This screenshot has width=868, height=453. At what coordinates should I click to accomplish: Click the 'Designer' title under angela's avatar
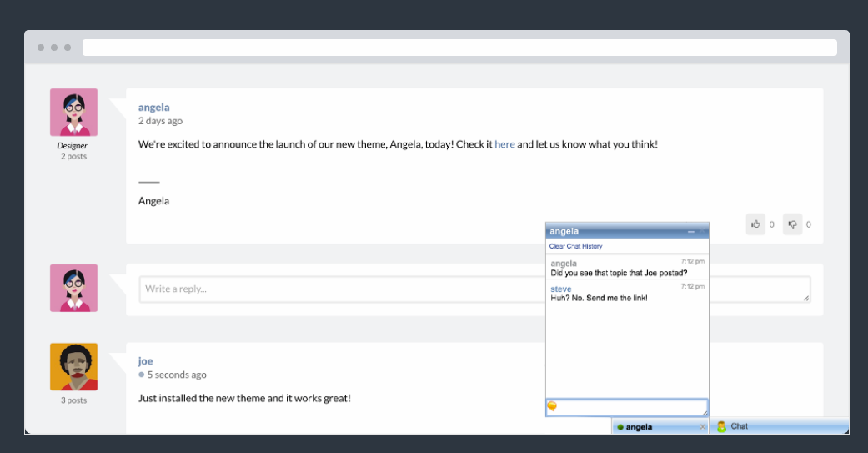[72, 146]
